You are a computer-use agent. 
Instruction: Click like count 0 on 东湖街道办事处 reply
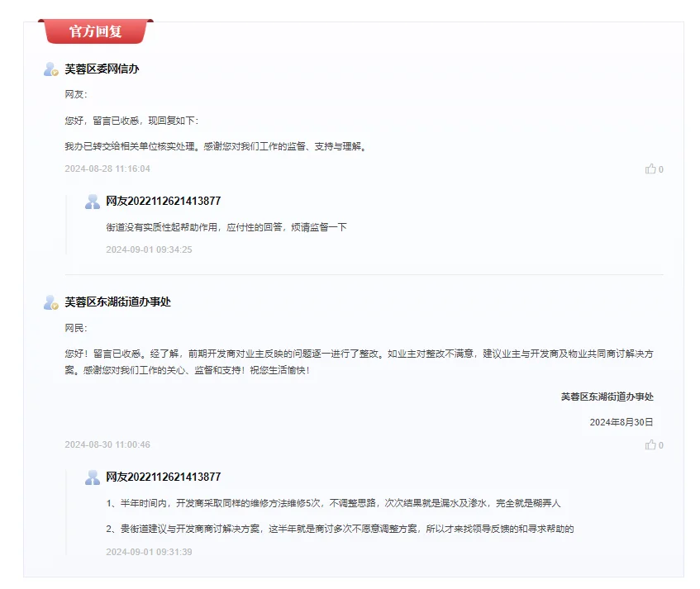point(660,445)
